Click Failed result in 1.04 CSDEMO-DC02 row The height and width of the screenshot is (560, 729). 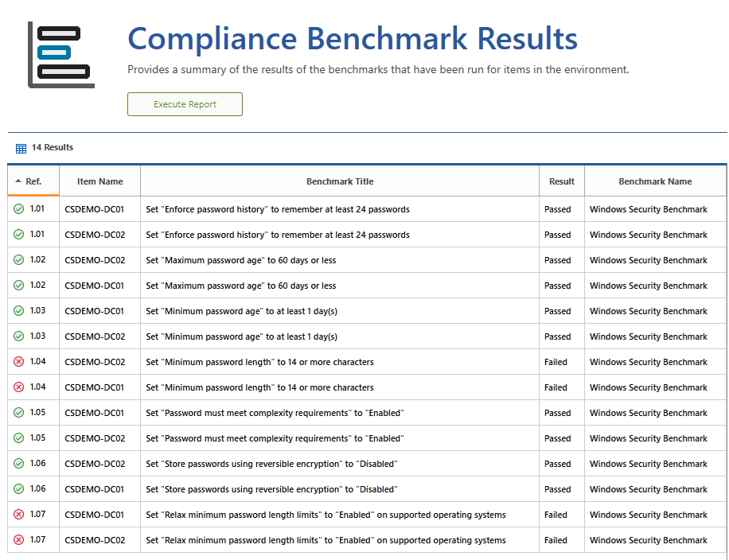pyautogui.click(x=556, y=362)
